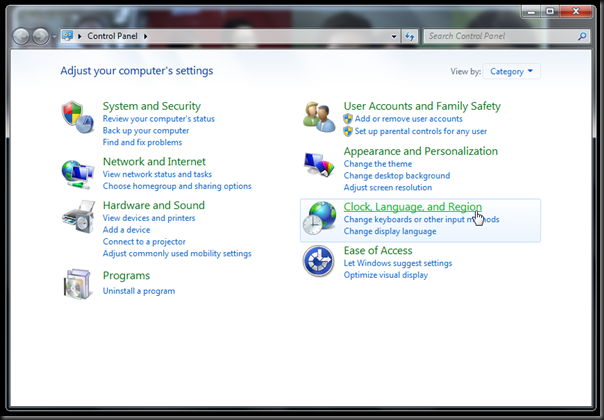Click Adjust screen resolution
604x420 pixels.
click(388, 188)
